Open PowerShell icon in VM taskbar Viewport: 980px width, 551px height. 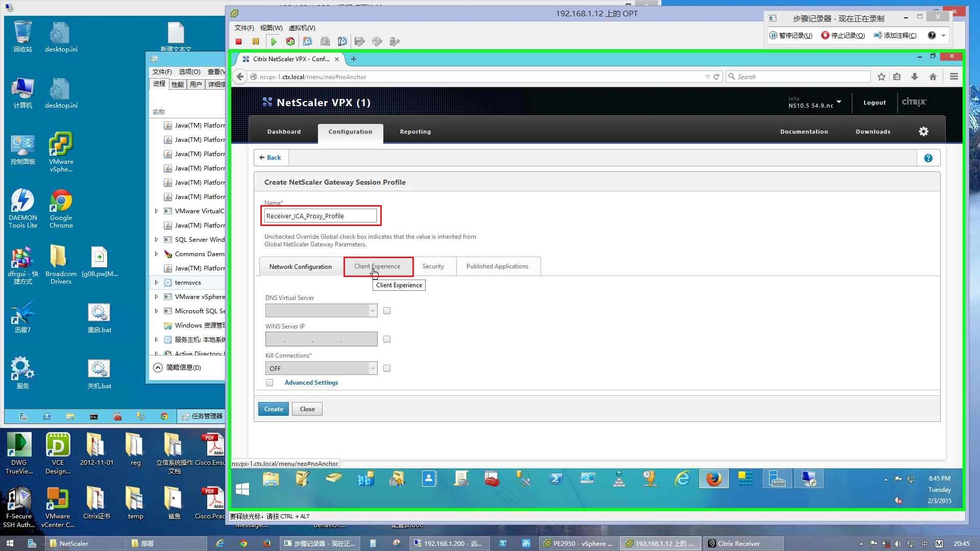[x=556, y=479]
